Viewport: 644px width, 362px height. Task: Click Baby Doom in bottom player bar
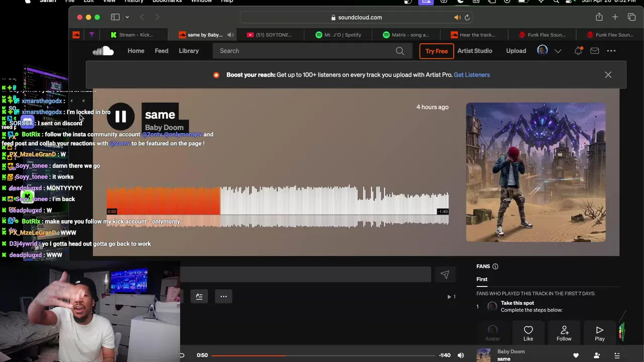click(511, 351)
